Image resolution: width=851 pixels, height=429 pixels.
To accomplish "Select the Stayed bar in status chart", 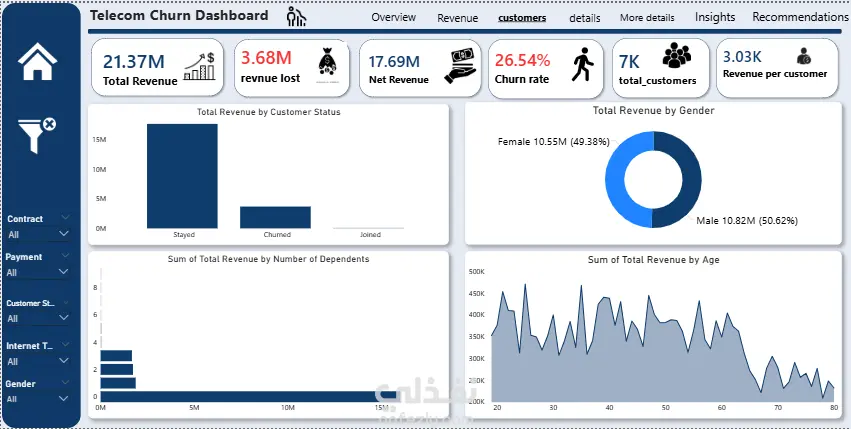I will coord(182,176).
